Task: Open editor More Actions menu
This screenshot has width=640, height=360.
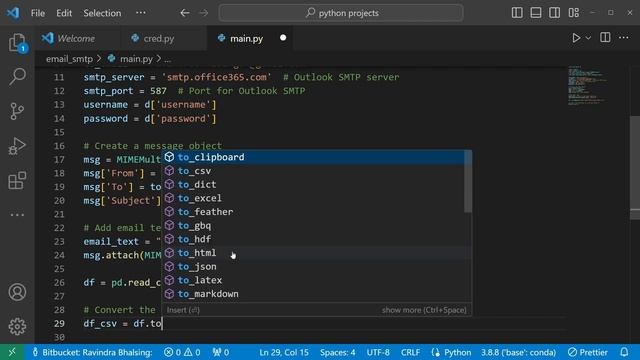Action: [624, 38]
